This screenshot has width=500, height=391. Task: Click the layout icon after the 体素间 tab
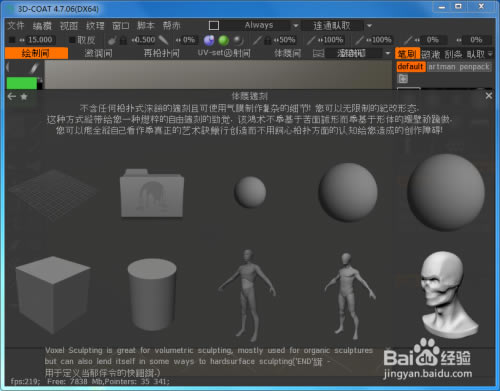coord(318,54)
